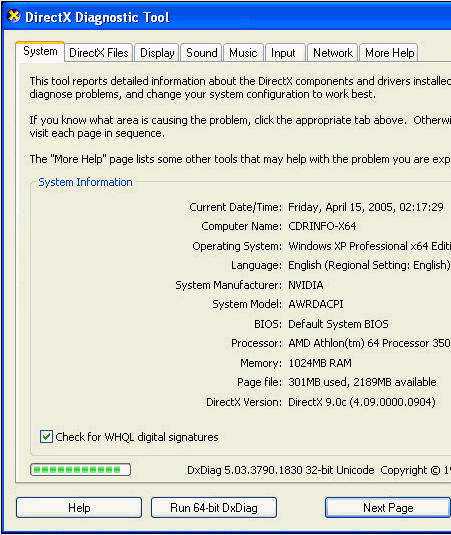Screen dimensions: 451x535
Task: Click the Processor label
Action: pyautogui.click(x=257, y=343)
